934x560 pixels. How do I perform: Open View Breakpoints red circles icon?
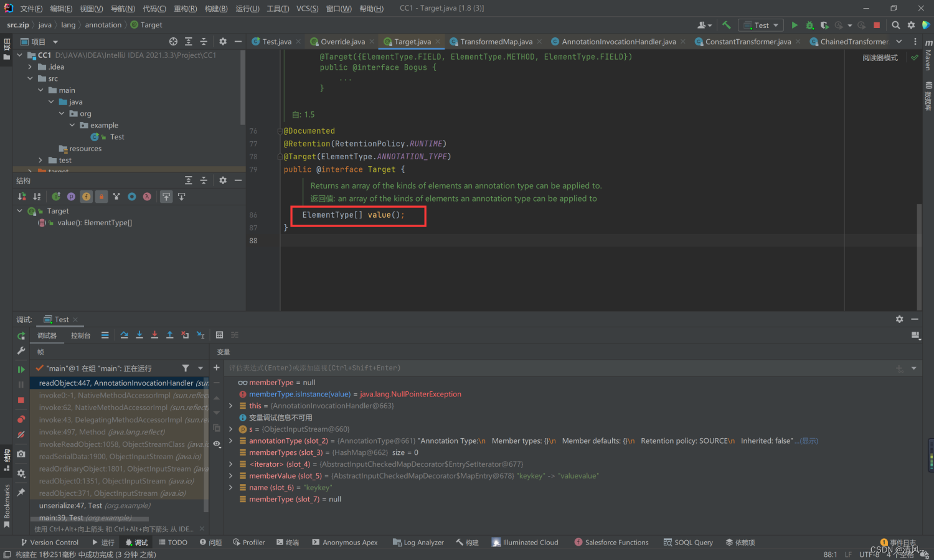(21, 419)
